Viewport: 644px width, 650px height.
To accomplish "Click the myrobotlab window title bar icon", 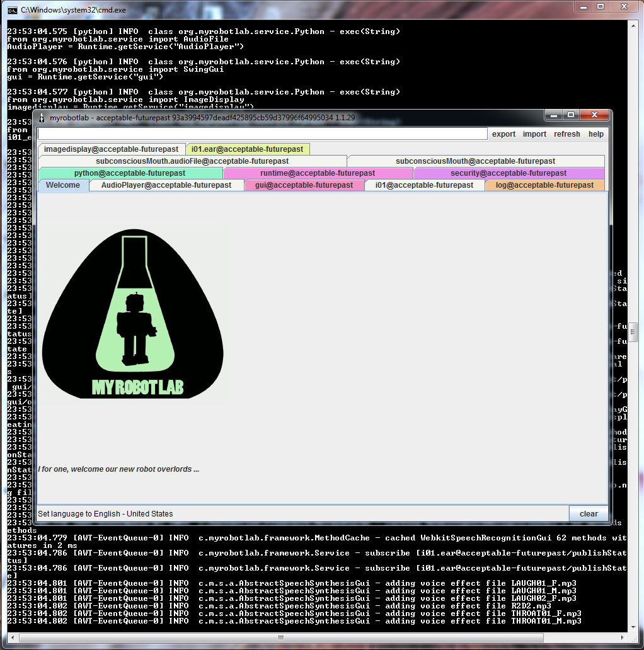I will click(42, 118).
